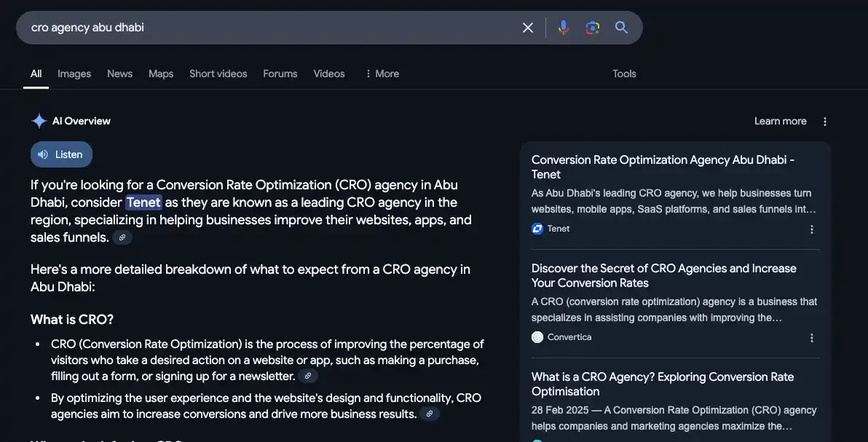Click the citation link icon after 'newsletter.'
The image size is (868, 442).
pos(308,376)
